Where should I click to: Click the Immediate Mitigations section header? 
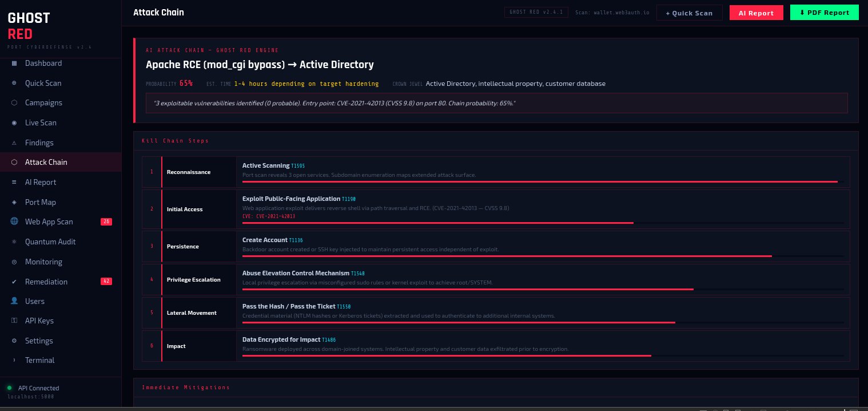186,388
